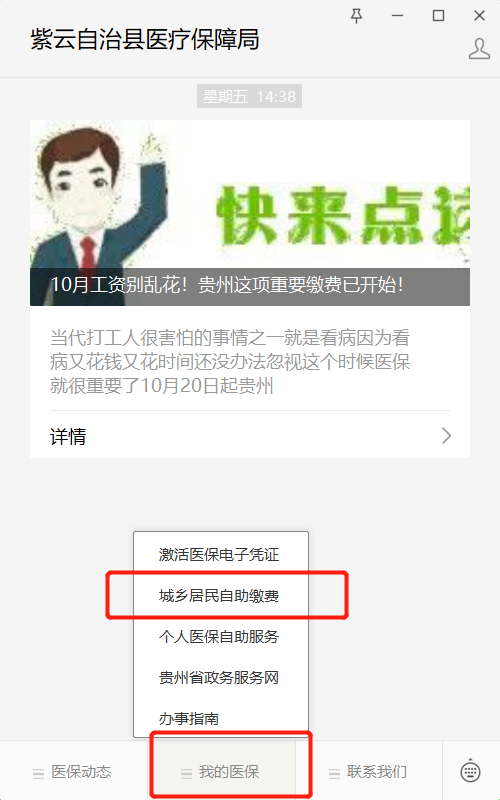The height and width of the screenshot is (800, 500).
Task: Open 贵州省政务服务网 menu item
Action: click(221, 678)
